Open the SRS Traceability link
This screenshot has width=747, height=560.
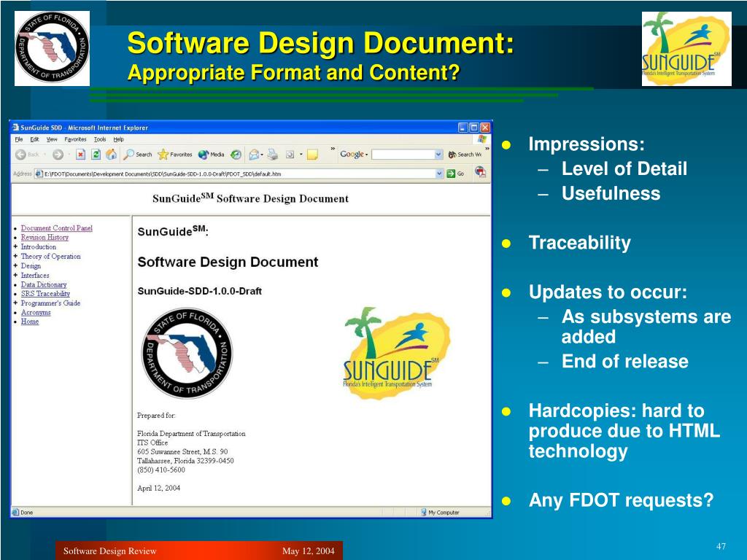pos(45,293)
